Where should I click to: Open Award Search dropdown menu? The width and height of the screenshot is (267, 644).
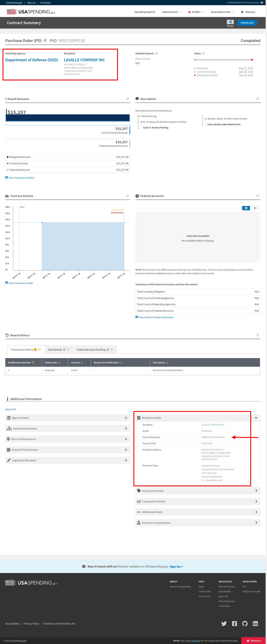(x=172, y=12)
